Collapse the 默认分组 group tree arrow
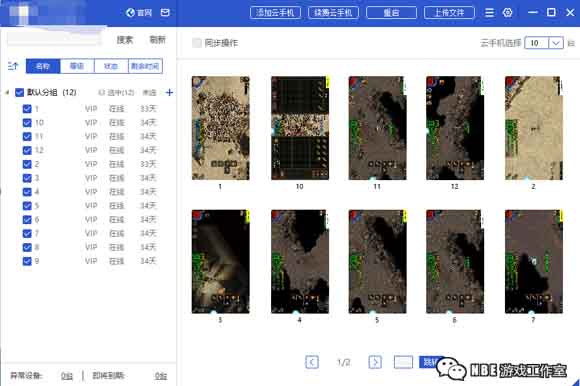Image resolution: width=580 pixels, height=386 pixels. pos(7,92)
